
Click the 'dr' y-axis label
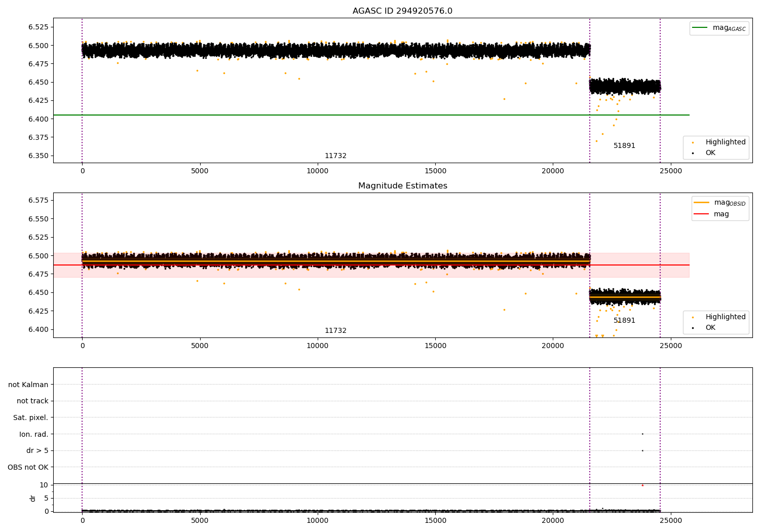pos(33,498)
